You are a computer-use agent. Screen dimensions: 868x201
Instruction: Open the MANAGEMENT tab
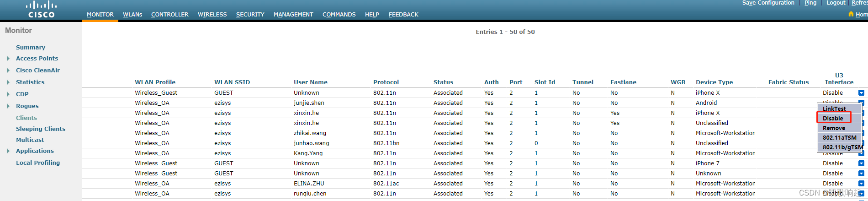pyautogui.click(x=293, y=15)
